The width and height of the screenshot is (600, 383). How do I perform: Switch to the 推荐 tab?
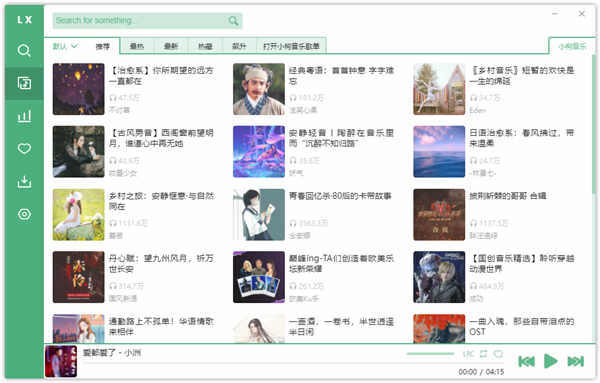tap(103, 46)
